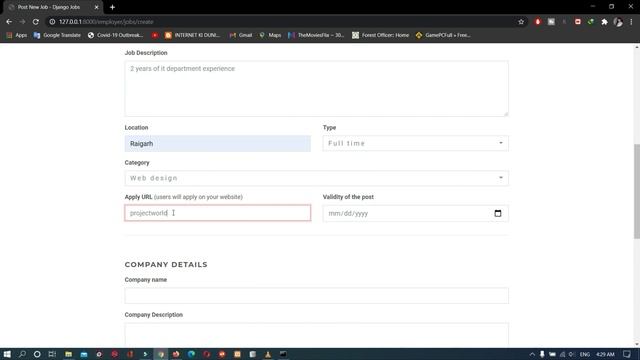Open Microsoft Edge from the taskbar
Viewport: 640px width, 360px height.
pyautogui.click(x=191, y=354)
